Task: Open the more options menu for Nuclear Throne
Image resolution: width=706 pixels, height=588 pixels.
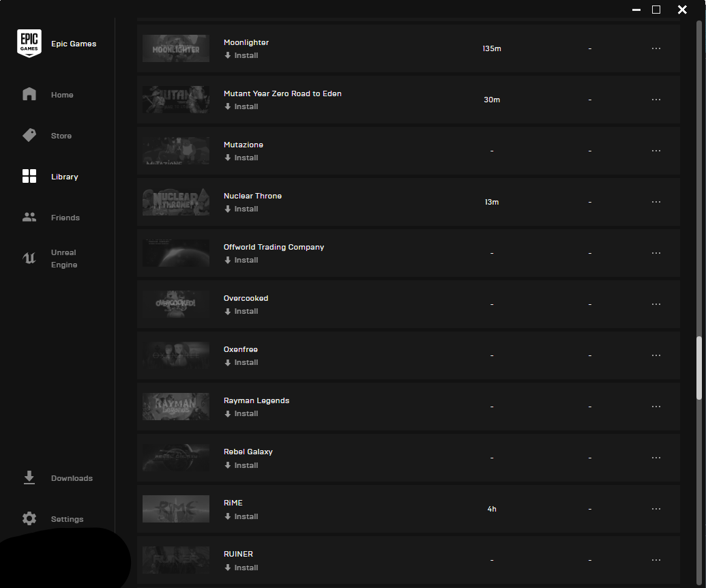Action: pyautogui.click(x=656, y=202)
